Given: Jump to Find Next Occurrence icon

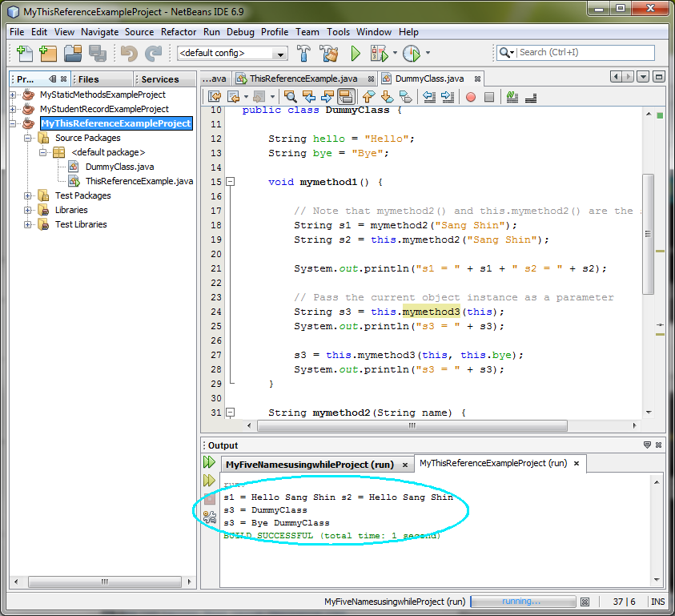Looking at the screenshot, I should (x=327, y=96).
